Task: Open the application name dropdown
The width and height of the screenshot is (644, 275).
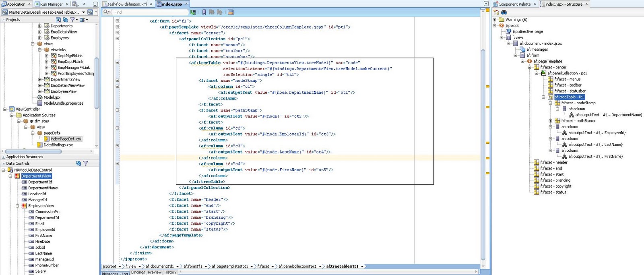Action: [83, 12]
